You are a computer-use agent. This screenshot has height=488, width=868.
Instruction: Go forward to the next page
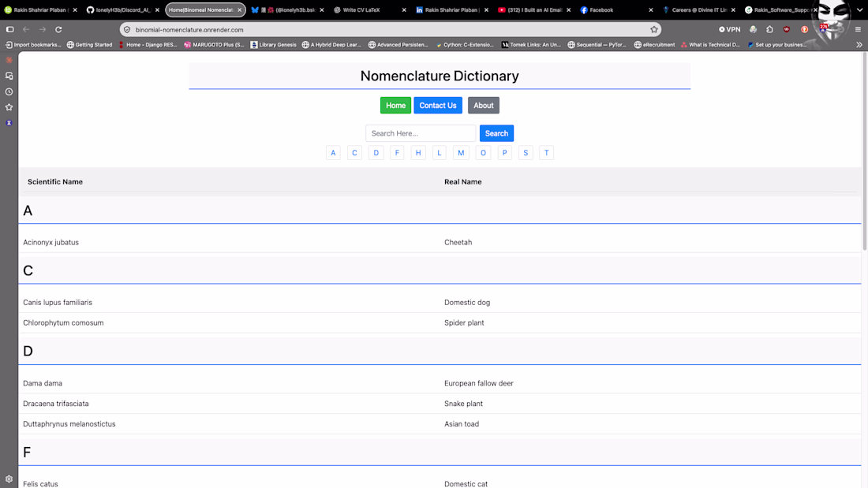point(43,29)
